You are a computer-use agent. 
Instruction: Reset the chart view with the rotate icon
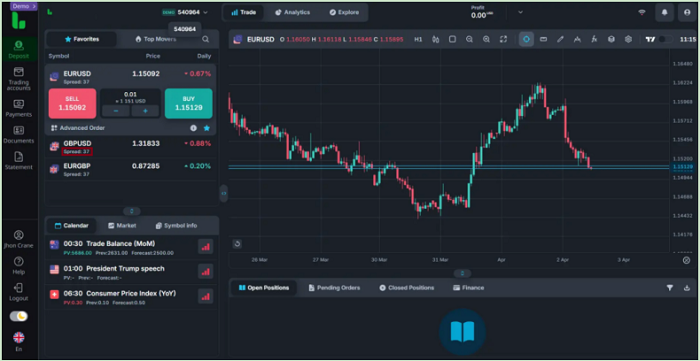pyautogui.click(x=238, y=244)
